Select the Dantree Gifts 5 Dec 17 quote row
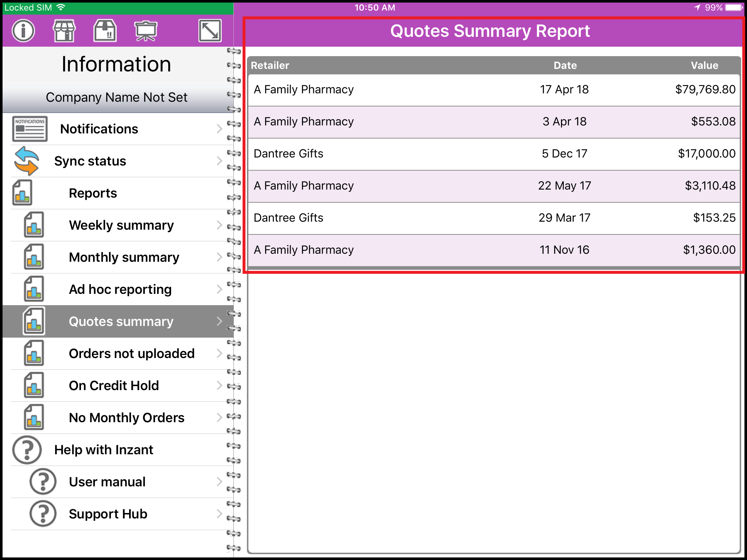 (494, 153)
